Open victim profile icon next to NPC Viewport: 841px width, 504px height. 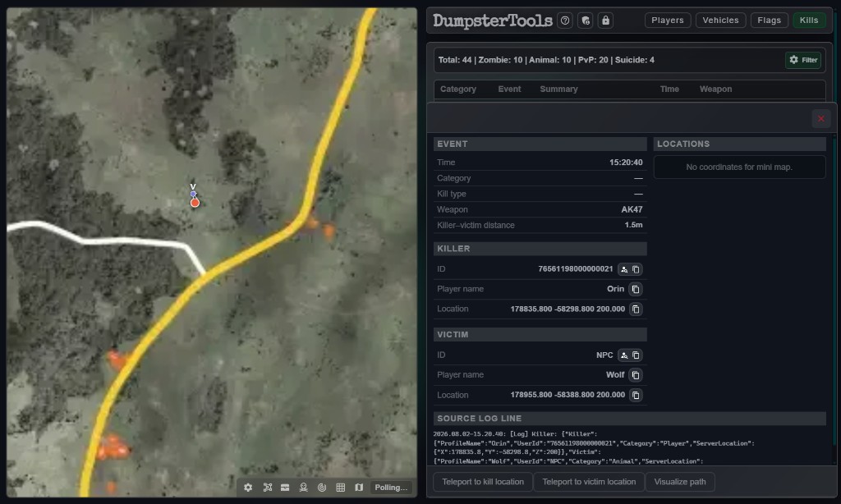click(x=624, y=355)
